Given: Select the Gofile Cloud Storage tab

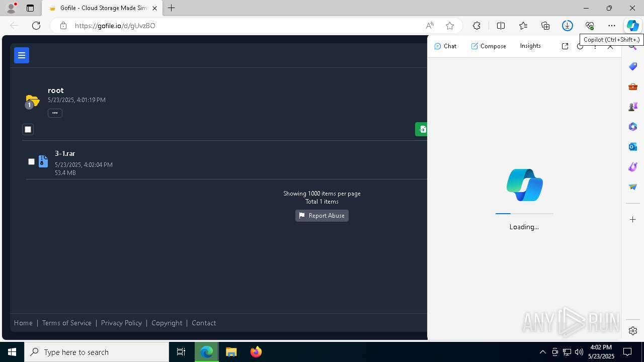Looking at the screenshot, I should [102, 8].
